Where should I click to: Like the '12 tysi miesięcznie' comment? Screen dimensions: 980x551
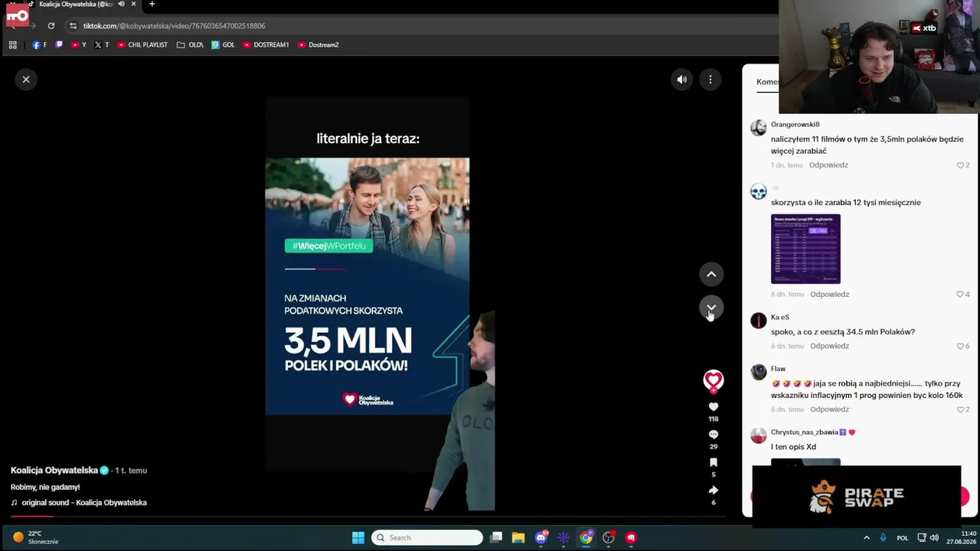(960, 295)
